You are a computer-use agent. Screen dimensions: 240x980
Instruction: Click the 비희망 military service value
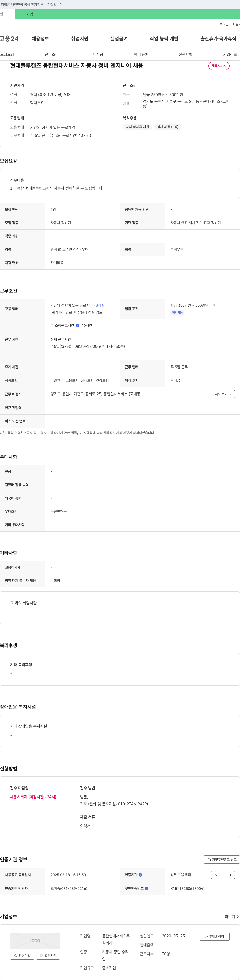[55, 581]
